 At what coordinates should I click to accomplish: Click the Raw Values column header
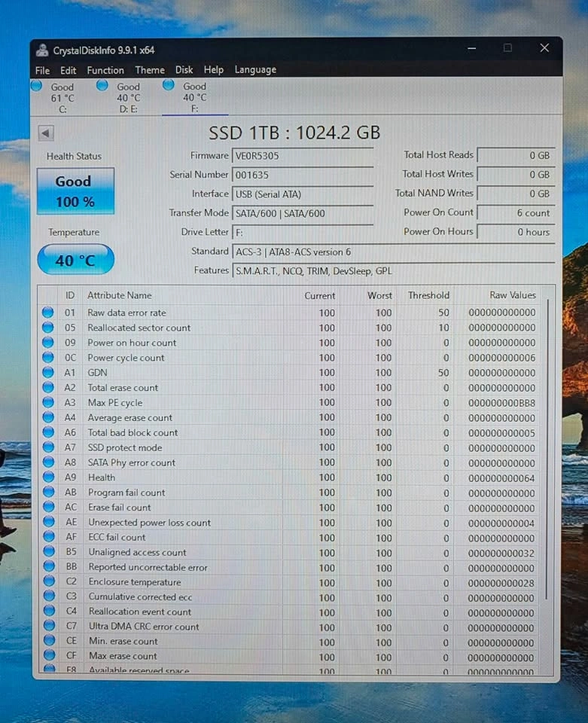coord(513,295)
